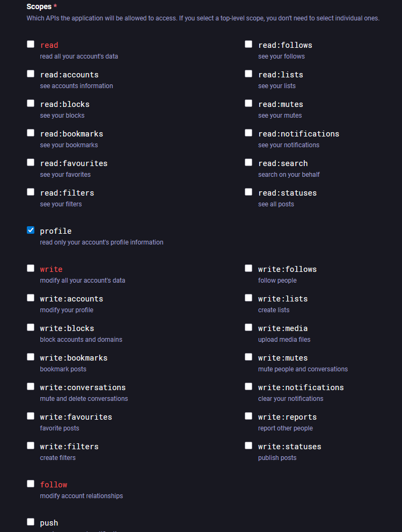Enable the write:filters scope
The image size is (402, 532).
[x=31, y=446]
